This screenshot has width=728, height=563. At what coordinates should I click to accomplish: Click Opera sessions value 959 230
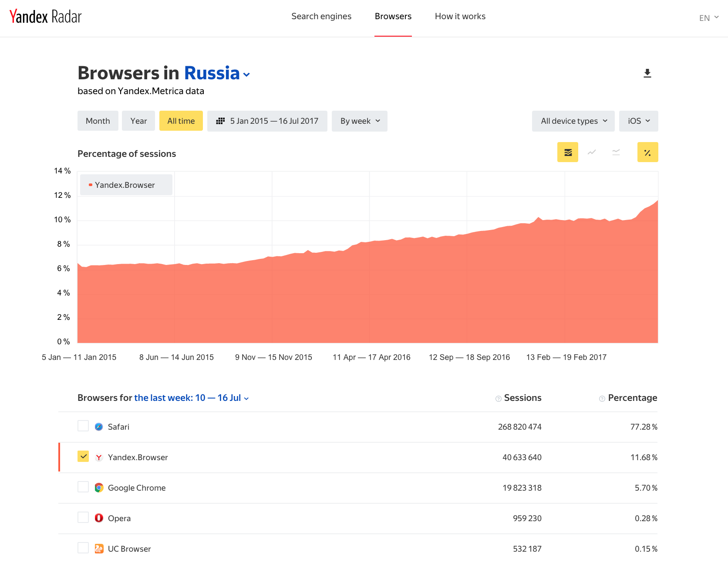coord(527,519)
